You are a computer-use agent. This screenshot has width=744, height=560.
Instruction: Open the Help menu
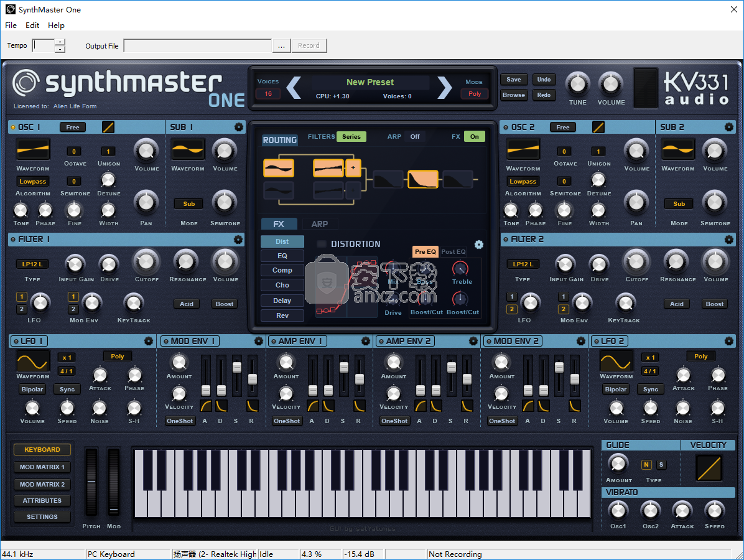[x=56, y=25]
